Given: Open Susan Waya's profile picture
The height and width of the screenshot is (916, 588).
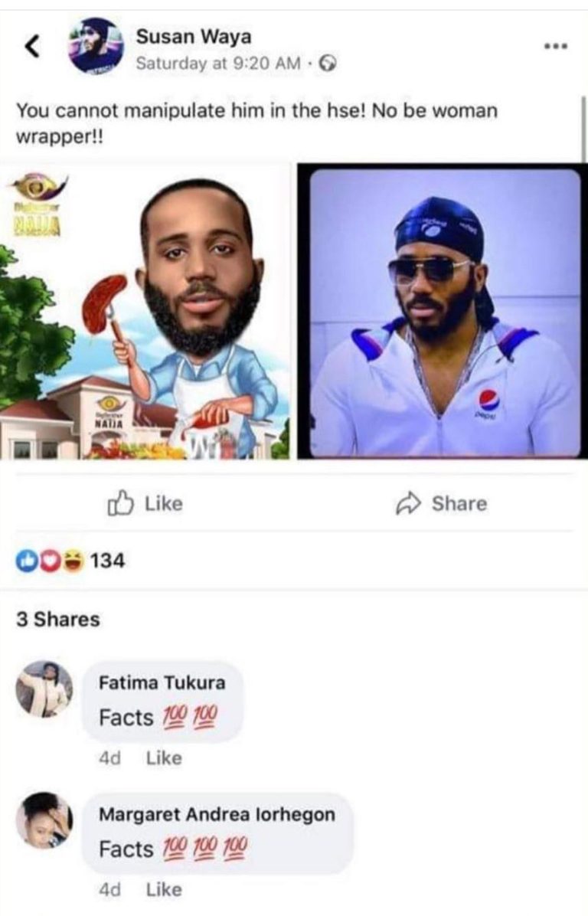Looking at the screenshot, I should [x=96, y=45].
